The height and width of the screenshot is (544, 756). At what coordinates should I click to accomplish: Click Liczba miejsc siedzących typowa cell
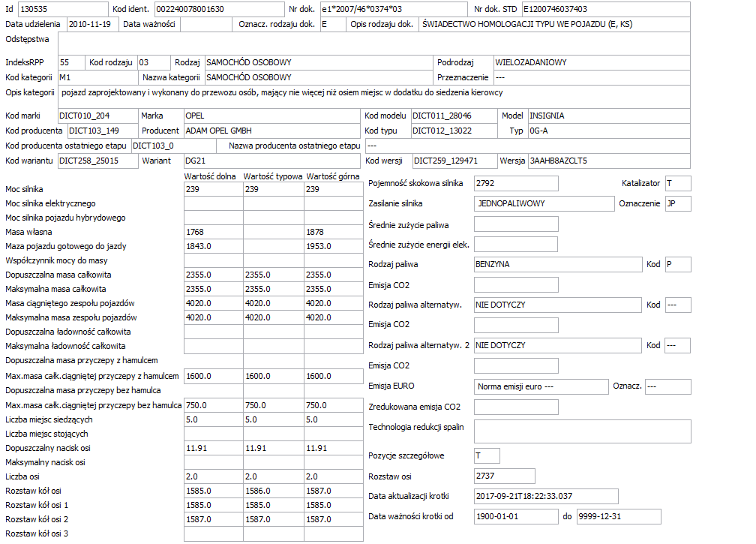click(273, 419)
